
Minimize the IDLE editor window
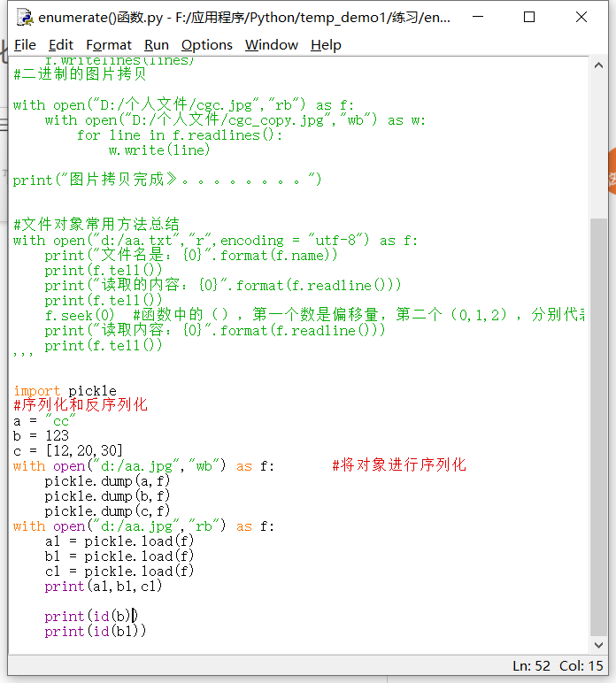tap(478, 17)
